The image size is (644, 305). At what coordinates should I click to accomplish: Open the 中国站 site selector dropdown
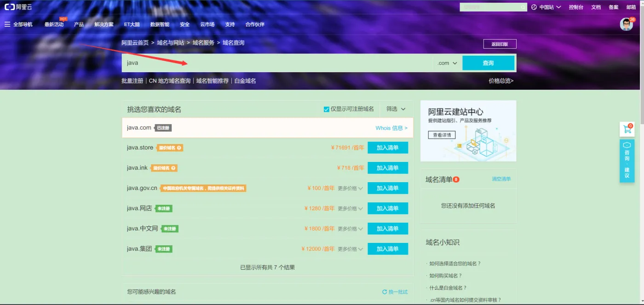[546, 7]
